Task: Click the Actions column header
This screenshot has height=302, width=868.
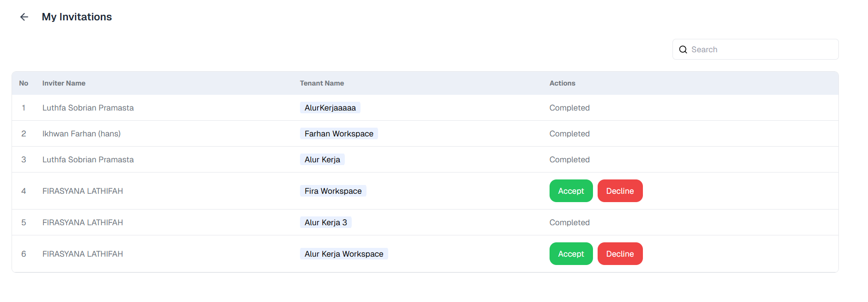Action: [x=562, y=83]
